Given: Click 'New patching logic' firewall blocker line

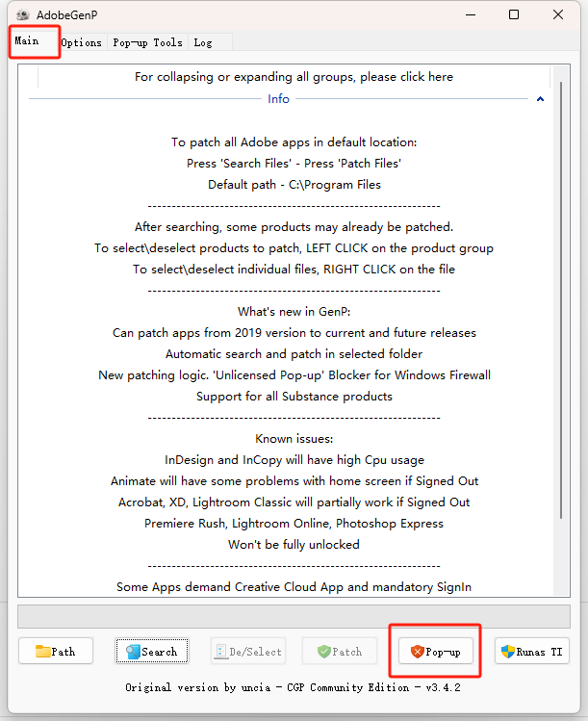Looking at the screenshot, I should 294,374.
